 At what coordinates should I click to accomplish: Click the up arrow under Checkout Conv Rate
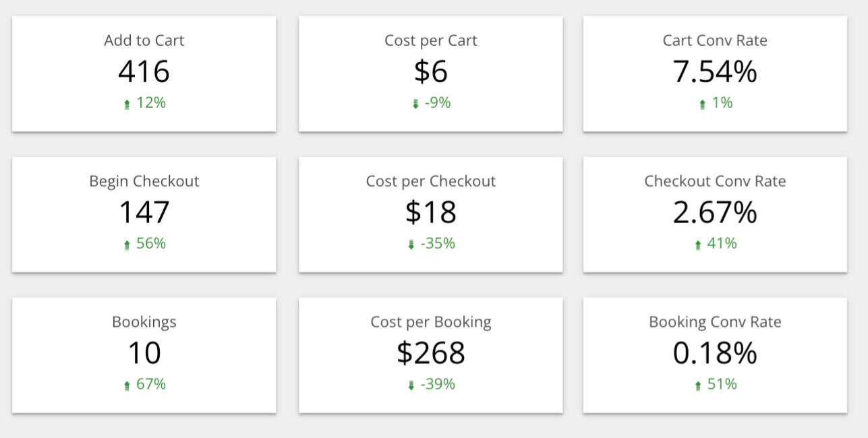point(698,245)
